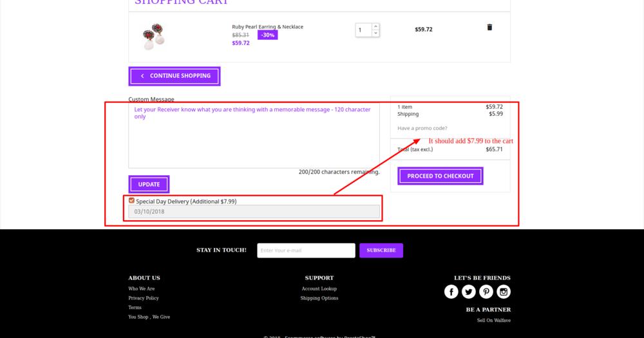Click the newsletter e-mail input field
Image resolution: width=644 pixels, height=338 pixels.
point(306,250)
